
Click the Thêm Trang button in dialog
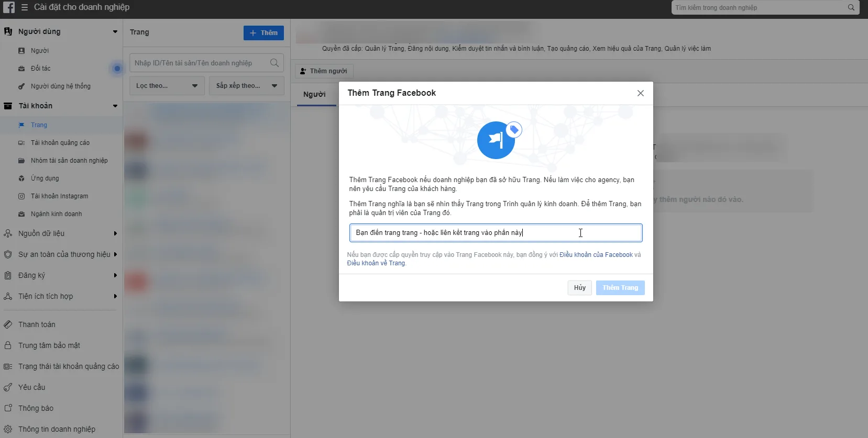[620, 288]
